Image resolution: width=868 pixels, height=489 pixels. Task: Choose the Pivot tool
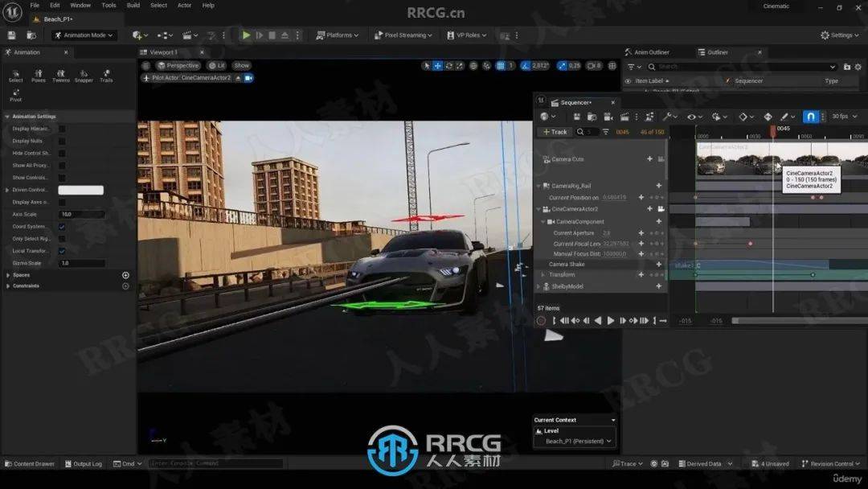coord(15,95)
